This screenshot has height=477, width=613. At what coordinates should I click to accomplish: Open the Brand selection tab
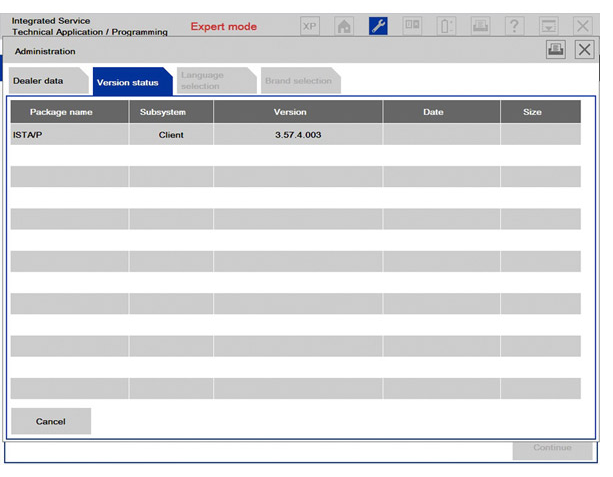(298, 81)
